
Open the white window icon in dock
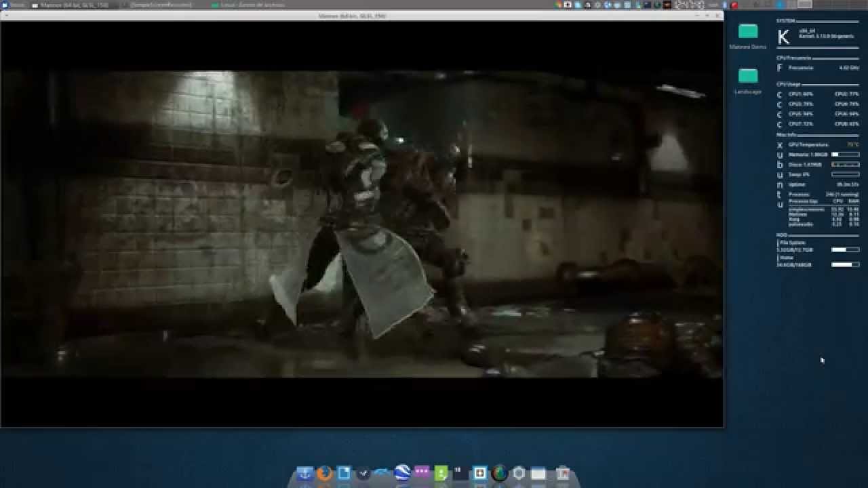(538, 473)
